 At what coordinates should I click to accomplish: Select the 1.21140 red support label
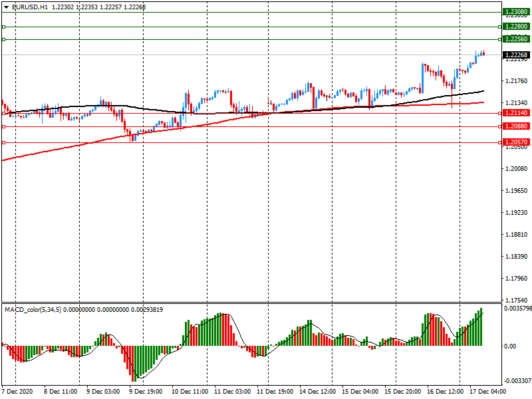tap(516, 114)
